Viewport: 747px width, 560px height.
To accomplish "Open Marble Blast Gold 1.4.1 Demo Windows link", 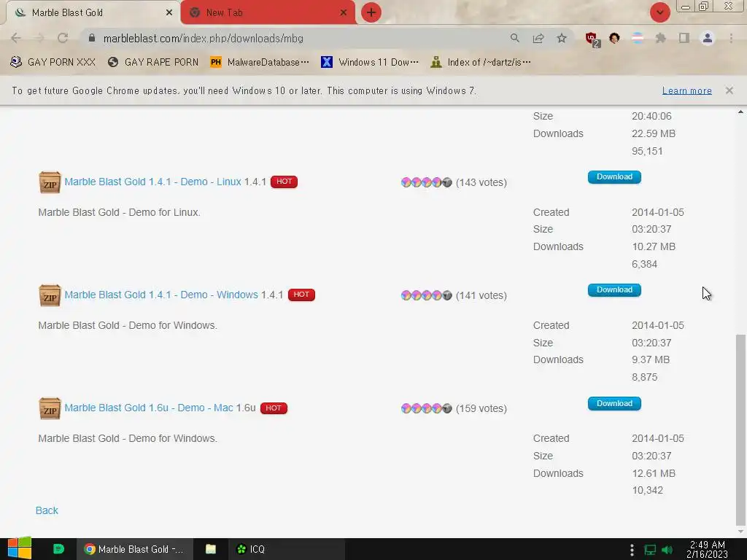I will (161, 295).
